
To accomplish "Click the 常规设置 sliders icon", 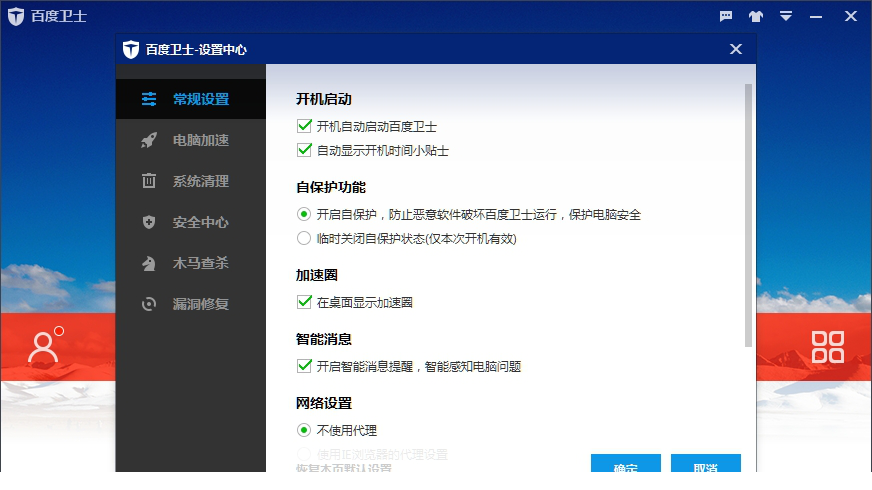I will pyautogui.click(x=148, y=99).
